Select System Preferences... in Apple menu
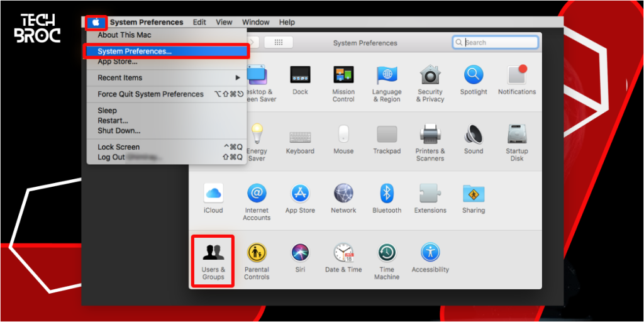The width and height of the screenshot is (644, 322). tap(167, 52)
